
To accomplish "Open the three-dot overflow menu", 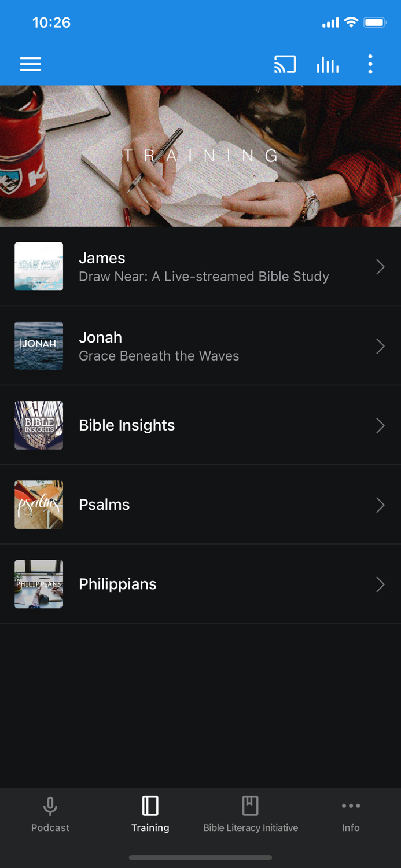I will coord(370,64).
